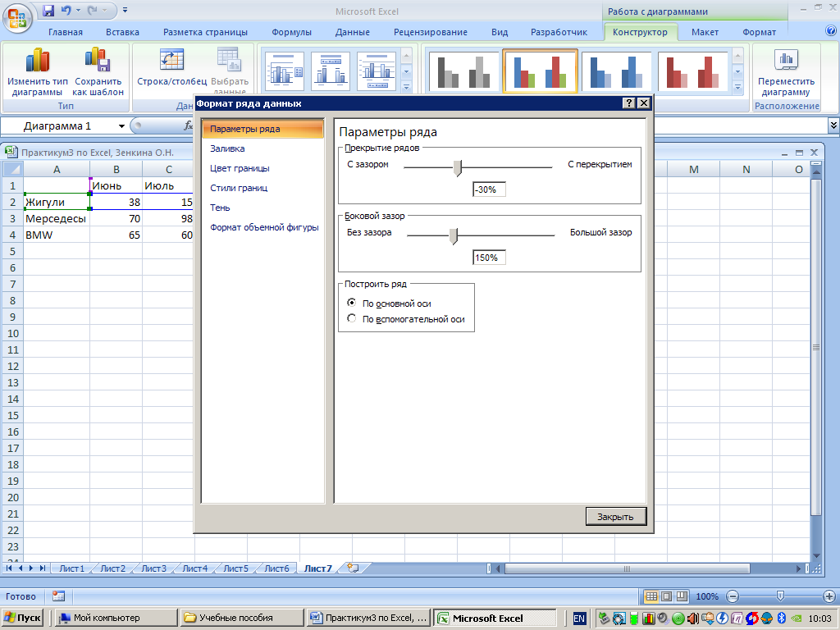Open the Разметка страницы tab
Image resolution: width=840 pixels, height=630 pixels.
(205, 32)
